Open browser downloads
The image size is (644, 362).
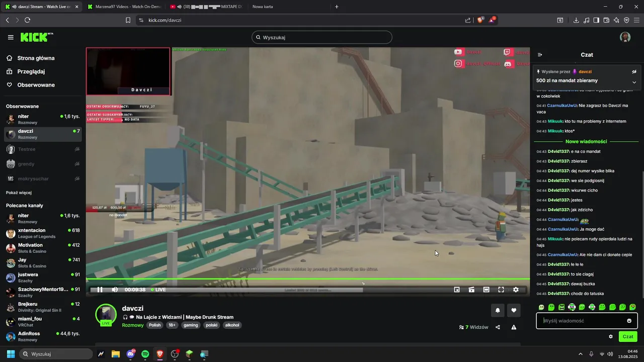(x=576, y=20)
